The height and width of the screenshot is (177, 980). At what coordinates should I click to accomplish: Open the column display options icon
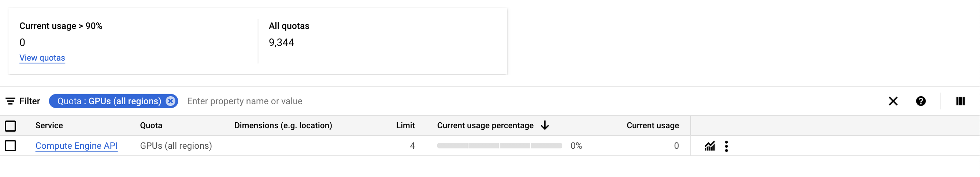point(960,101)
